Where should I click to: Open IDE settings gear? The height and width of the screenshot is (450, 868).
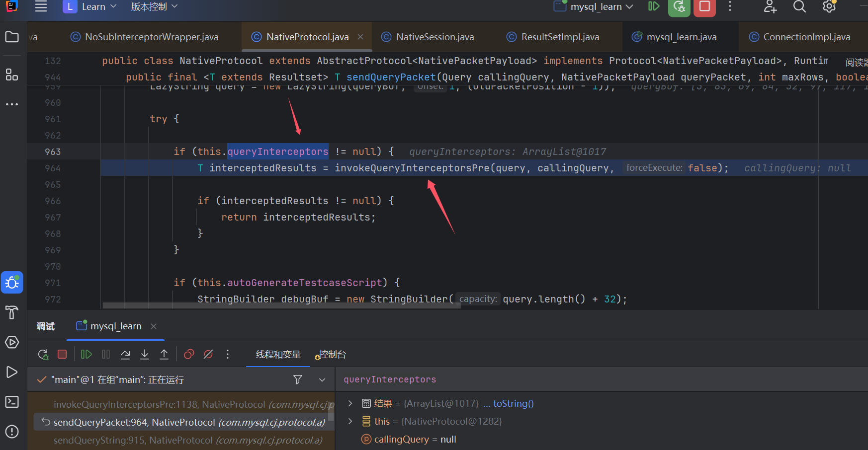pos(829,6)
